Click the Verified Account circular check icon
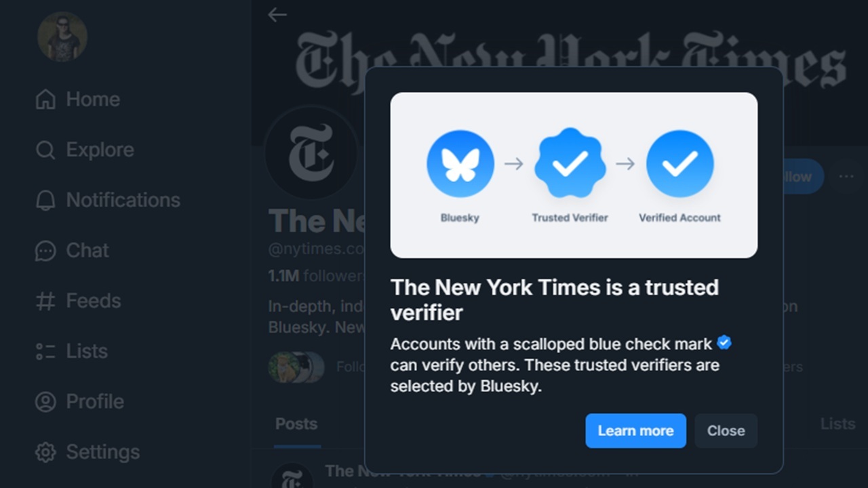Image resolution: width=868 pixels, height=488 pixels. click(679, 163)
